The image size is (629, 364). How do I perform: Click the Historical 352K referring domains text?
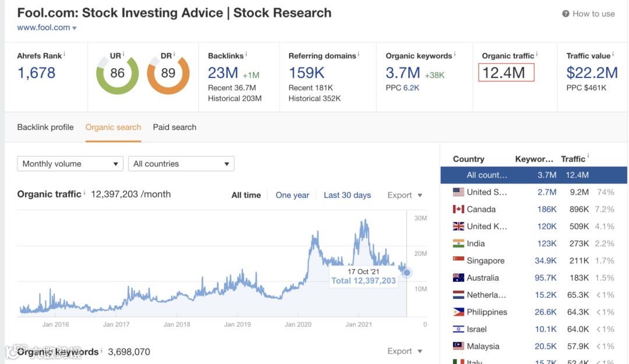point(314,98)
